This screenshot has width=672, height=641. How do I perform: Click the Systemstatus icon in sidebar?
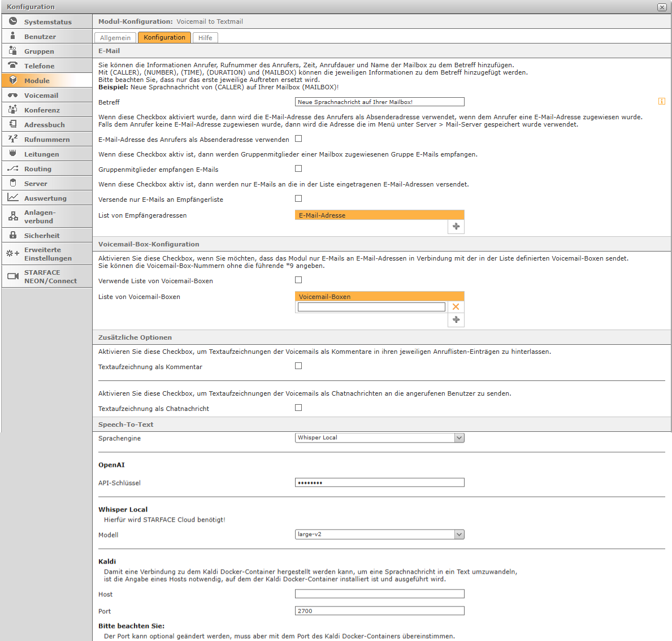tap(13, 21)
